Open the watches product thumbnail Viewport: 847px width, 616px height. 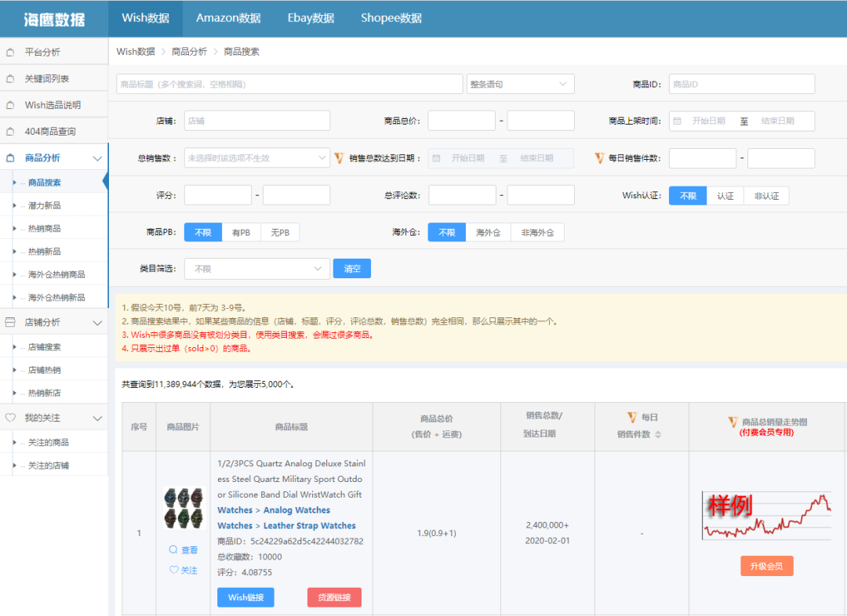point(185,508)
